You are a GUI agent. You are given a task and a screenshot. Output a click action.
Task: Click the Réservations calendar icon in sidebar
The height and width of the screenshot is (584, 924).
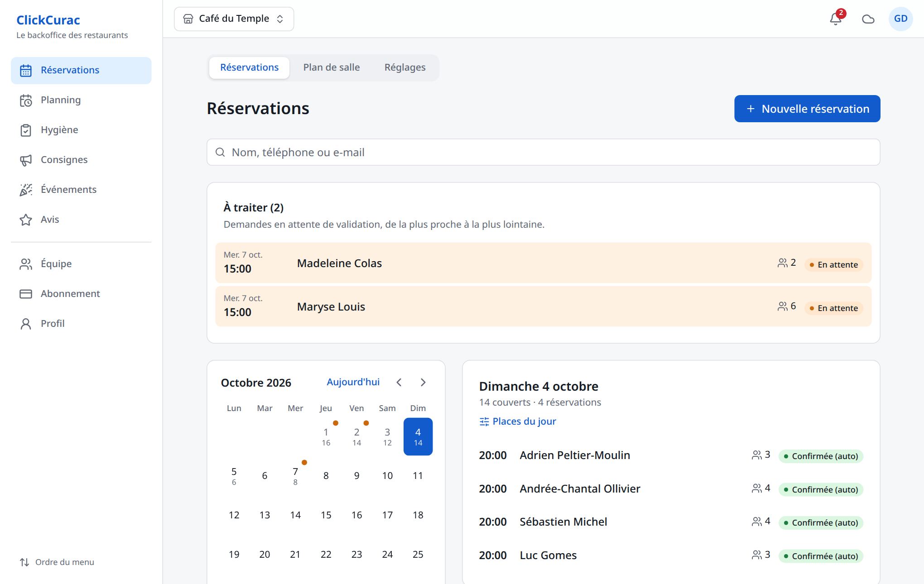[26, 71]
